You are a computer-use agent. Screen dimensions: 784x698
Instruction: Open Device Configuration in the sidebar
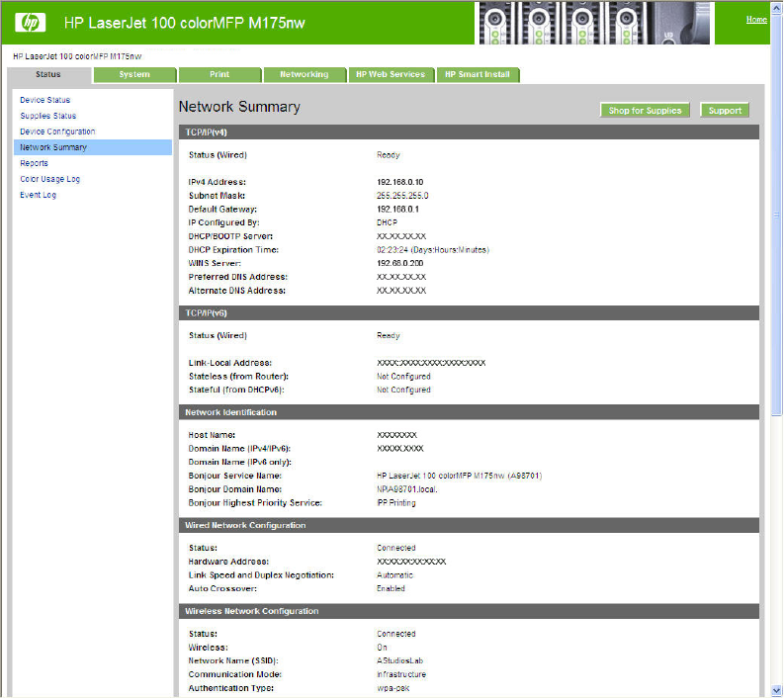(57, 131)
